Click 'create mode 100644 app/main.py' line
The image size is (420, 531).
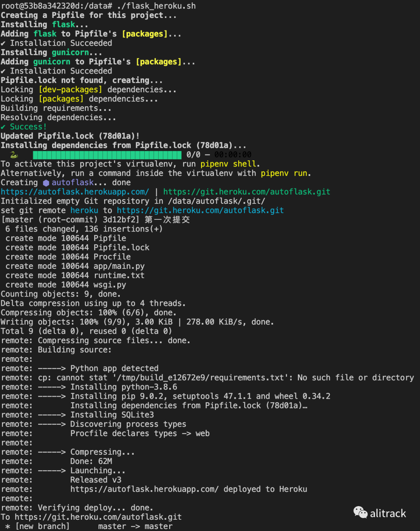point(75,266)
